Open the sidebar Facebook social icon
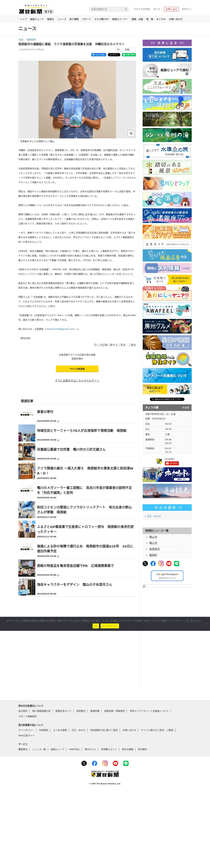The image size is (210, 868). tap(153, 563)
